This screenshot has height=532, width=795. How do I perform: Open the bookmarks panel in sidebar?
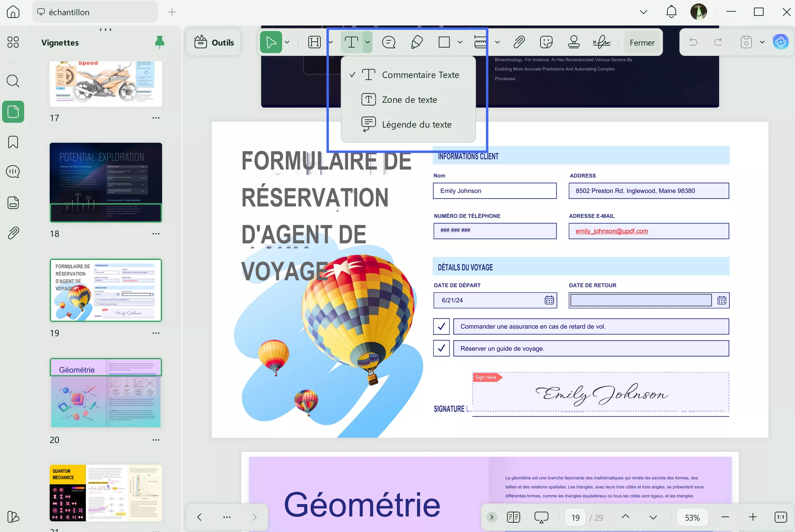(x=13, y=142)
